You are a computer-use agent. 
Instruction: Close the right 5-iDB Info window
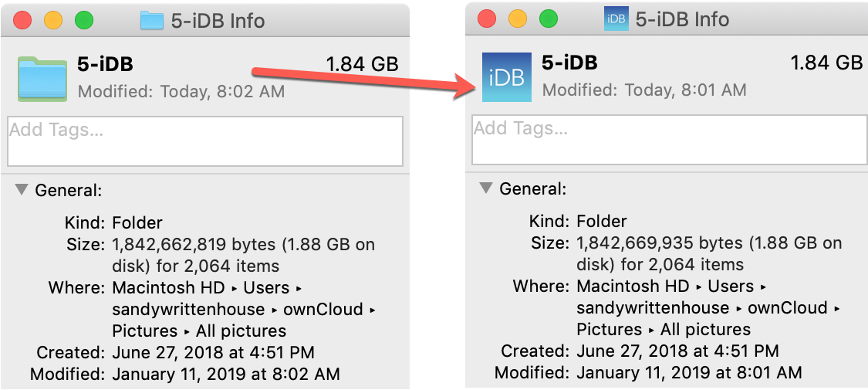(x=487, y=19)
